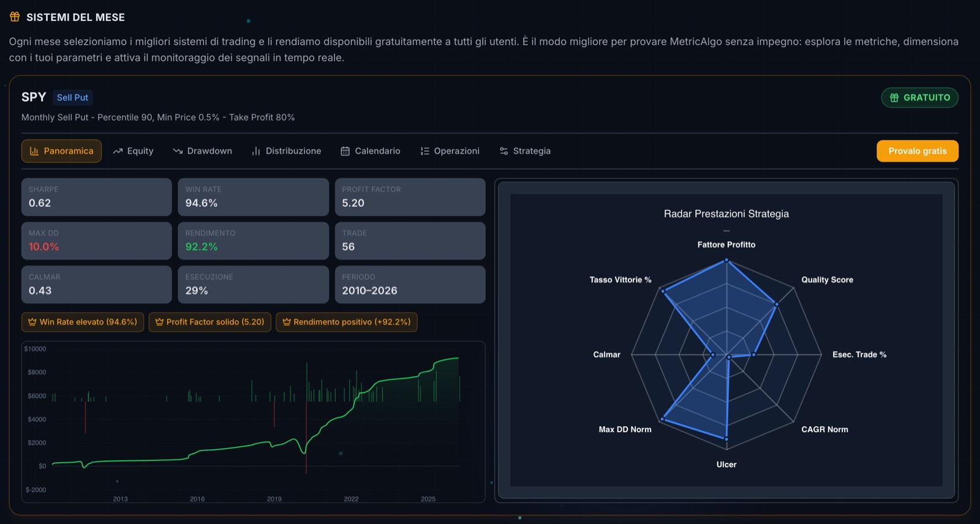Click the Provalo gratis button

pyautogui.click(x=918, y=151)
